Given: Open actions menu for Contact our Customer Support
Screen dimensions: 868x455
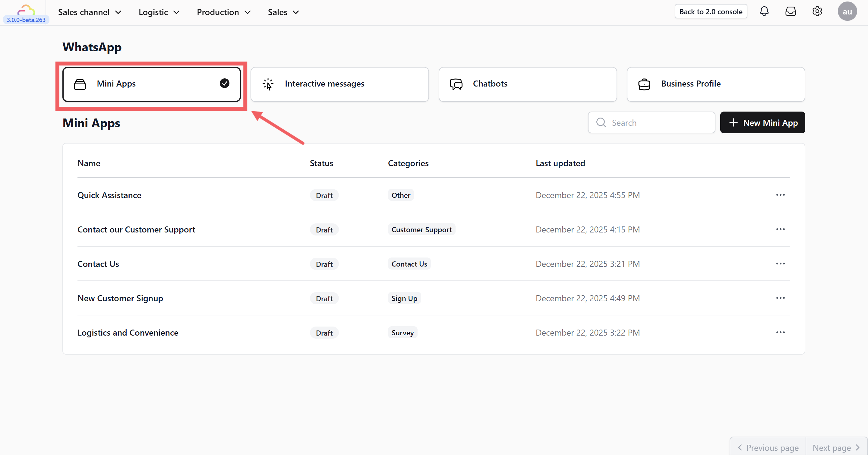Looking at the screenshot, I should [780, 229].
